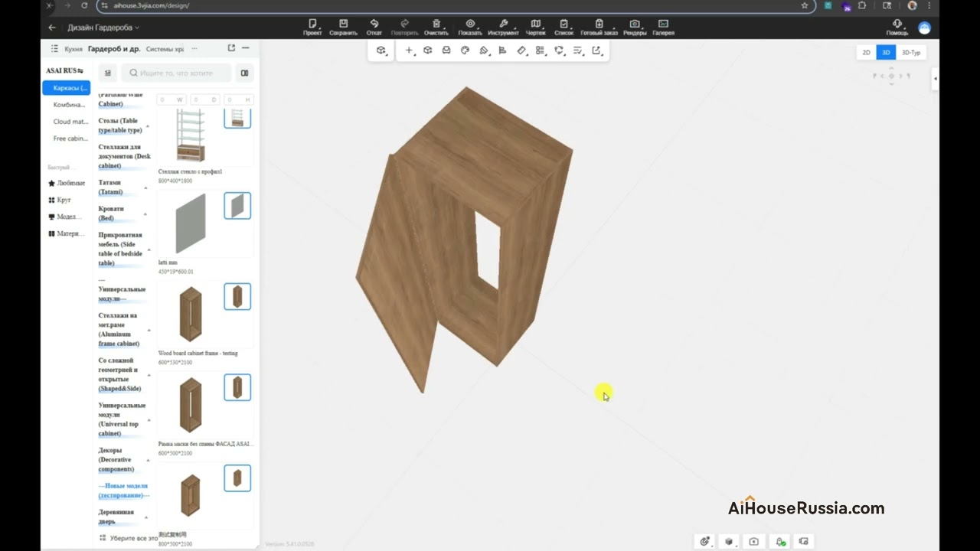Click the cube display mode icon in bottom bar
Image resolution: width=980 pixels, height=551 pixels.
(x=729, y=541)
